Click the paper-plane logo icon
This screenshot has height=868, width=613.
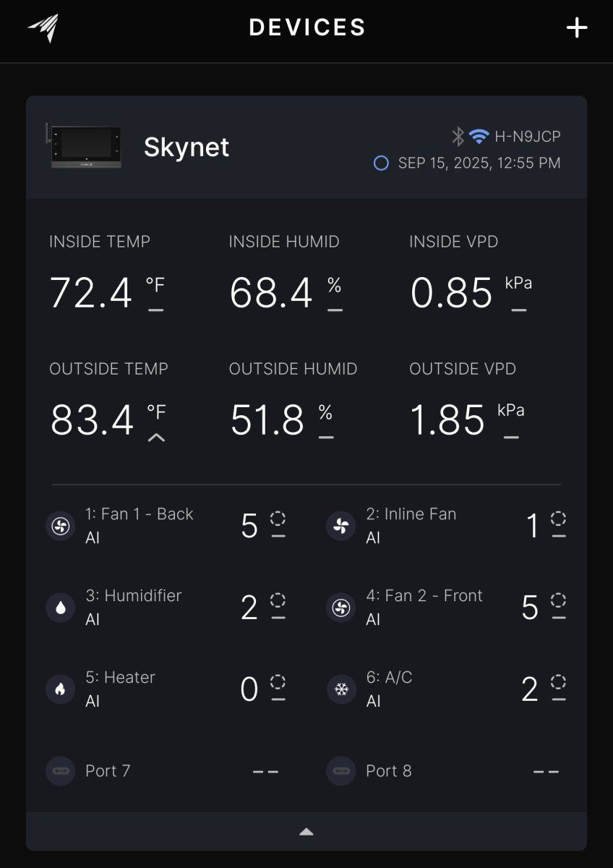point(43,28)
